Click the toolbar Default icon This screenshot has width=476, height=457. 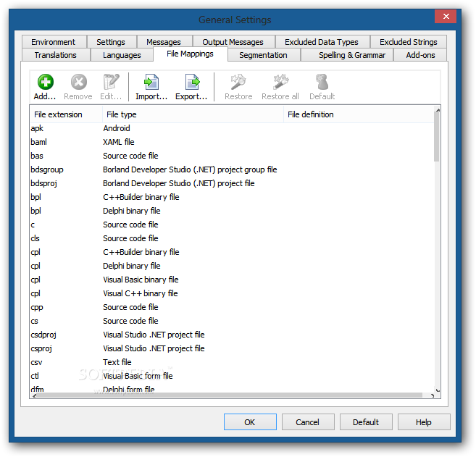tap(322, 82)
